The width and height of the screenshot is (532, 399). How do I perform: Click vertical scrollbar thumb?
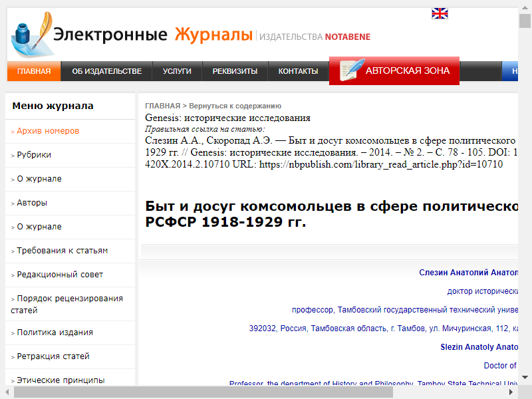[x=525, y=21]
